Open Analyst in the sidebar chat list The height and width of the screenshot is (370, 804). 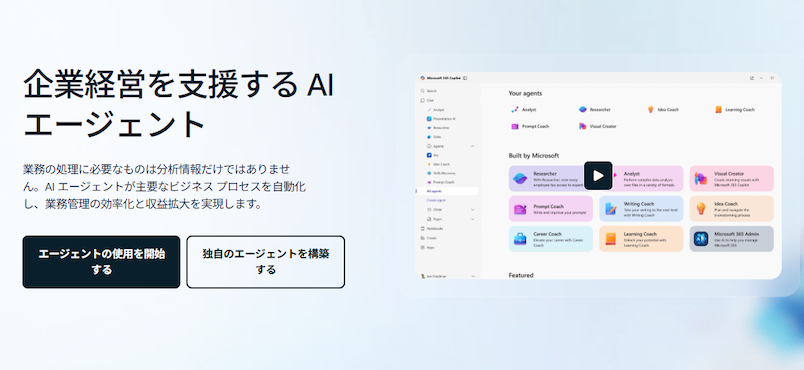click(x=435, y=110)
